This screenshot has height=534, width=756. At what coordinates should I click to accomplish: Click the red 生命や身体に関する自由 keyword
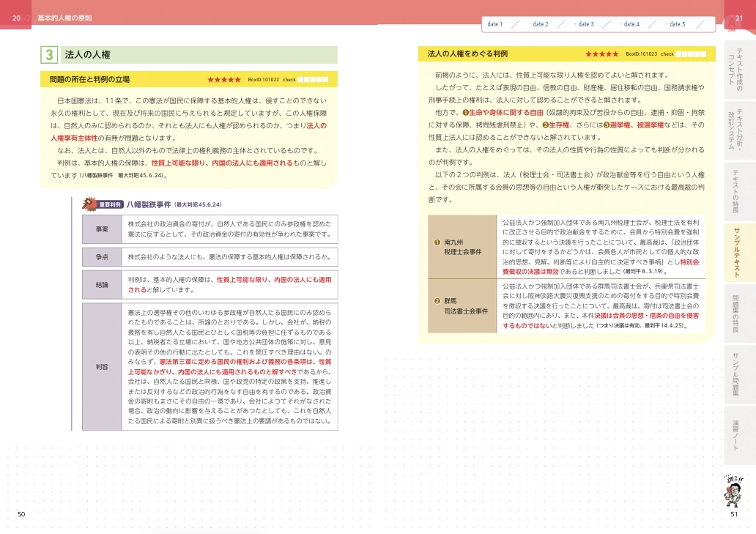point(505,112)
